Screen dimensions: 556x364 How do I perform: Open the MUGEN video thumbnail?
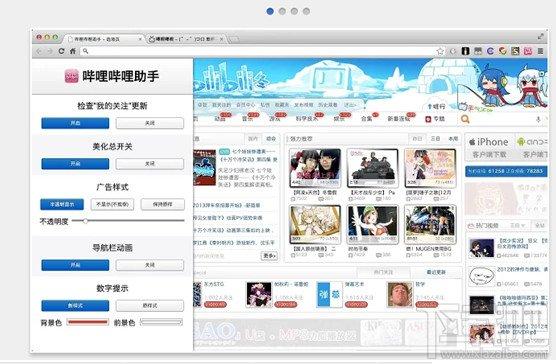pyautogui.click(x=430, y=225)
